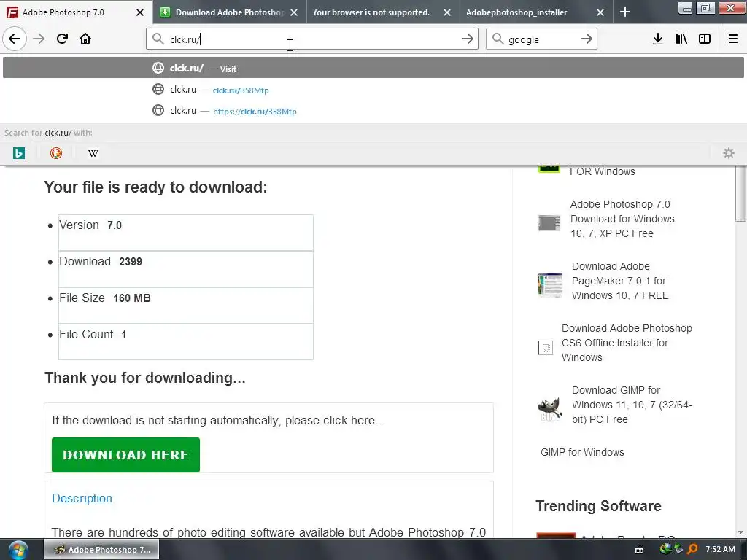
Task: Switch to Download Adobe Photoshop tab
Action: coord(230,12)
